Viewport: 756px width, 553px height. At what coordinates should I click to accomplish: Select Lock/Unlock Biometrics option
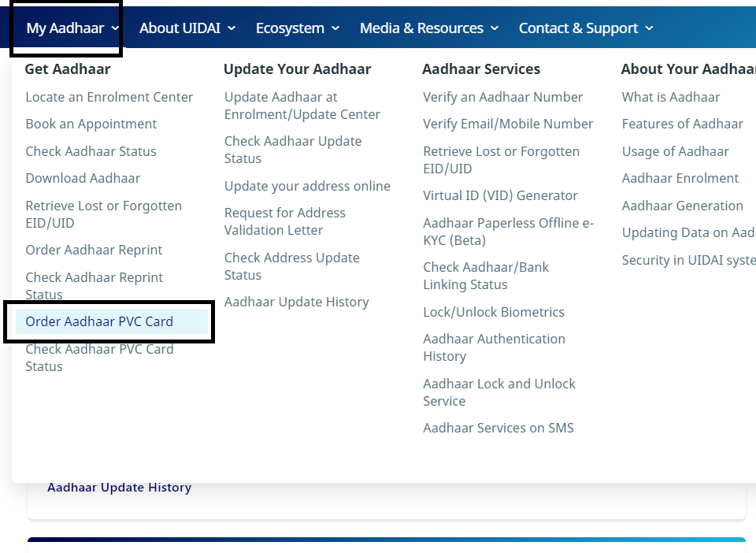(493, 312)
